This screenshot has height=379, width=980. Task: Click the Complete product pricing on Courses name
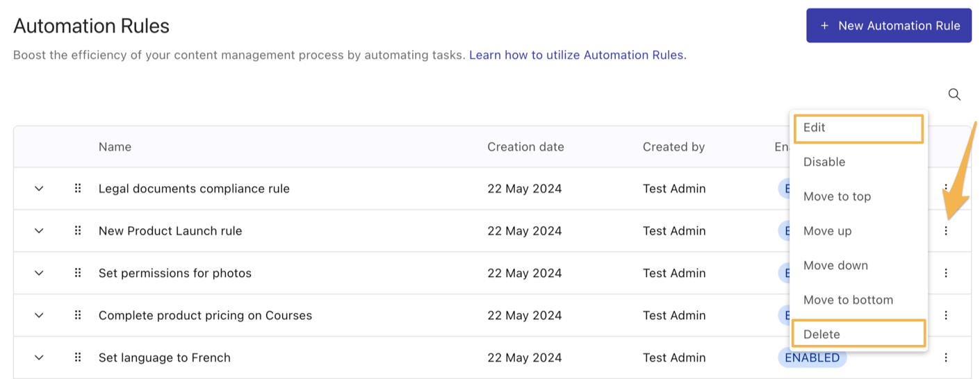pyautogui.click(x=205, y=316)
